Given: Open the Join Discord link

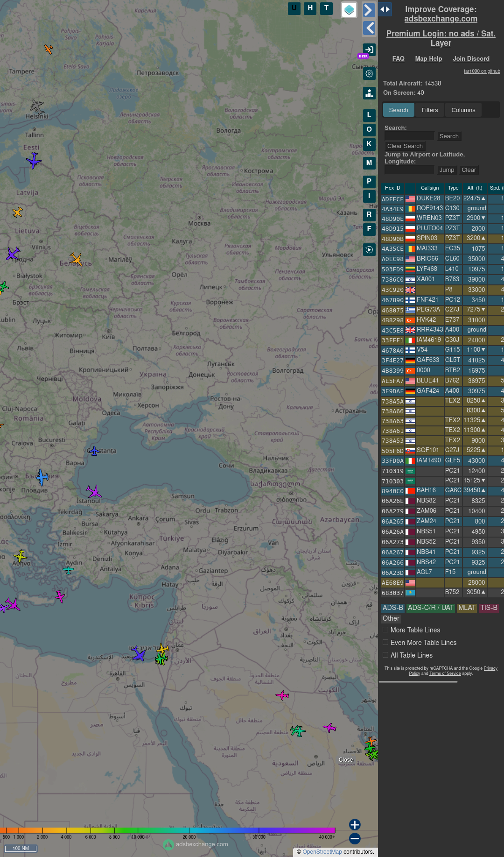Looking at the screenshot, I should pyautogui.click(x=471, y=58).
